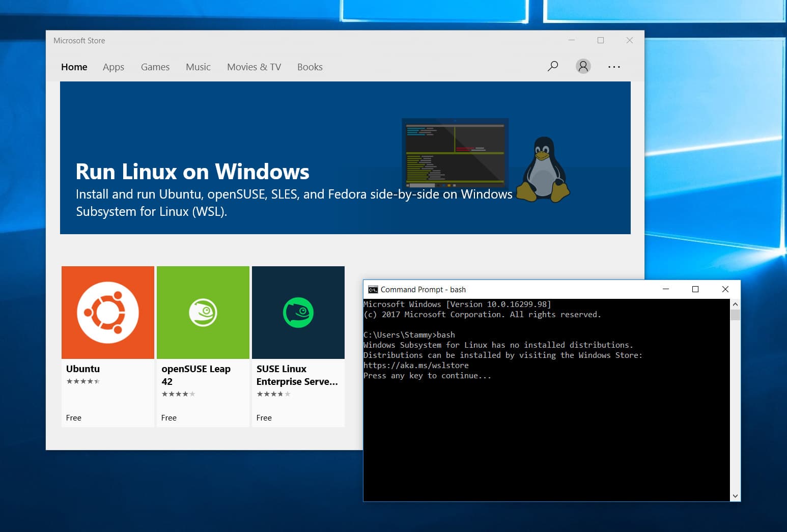The image size is (787, 532).
Task: Click the SUSE Linux Enterprise Server logo tile
Action: click(298, 313)
